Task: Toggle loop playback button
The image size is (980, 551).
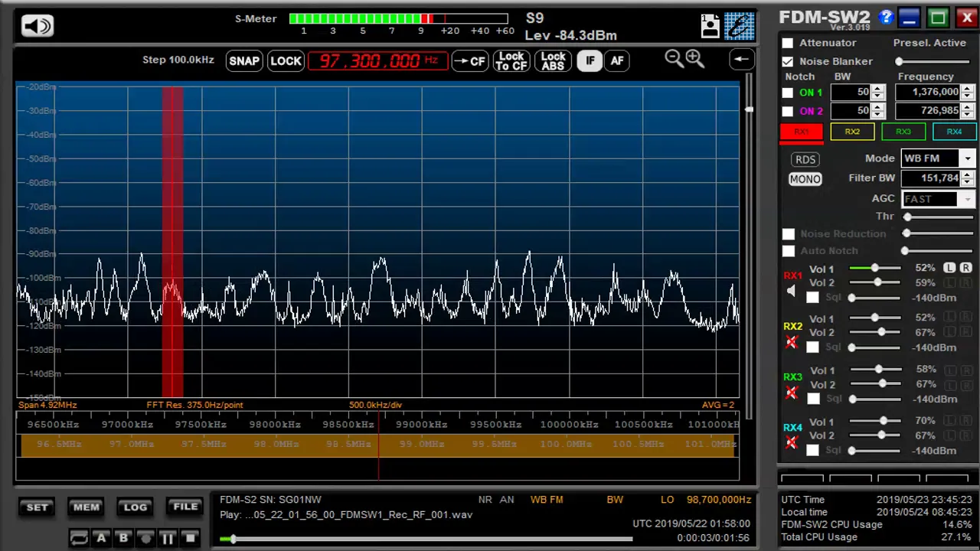Action: [x=79, y=538]
